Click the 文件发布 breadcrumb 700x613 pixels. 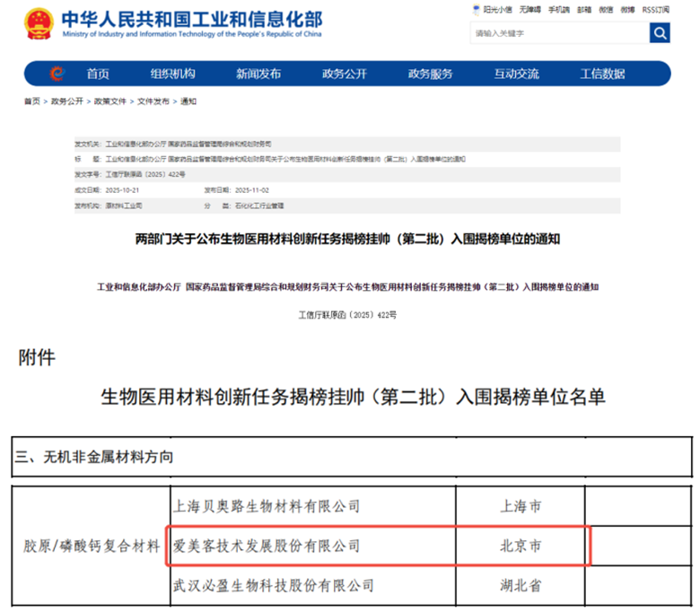(153, 101)
